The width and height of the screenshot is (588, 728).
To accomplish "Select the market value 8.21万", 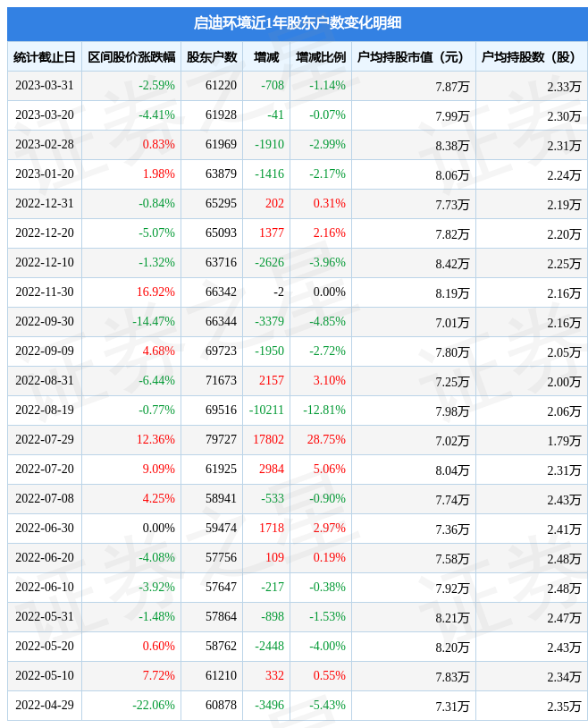I will 452,618.
